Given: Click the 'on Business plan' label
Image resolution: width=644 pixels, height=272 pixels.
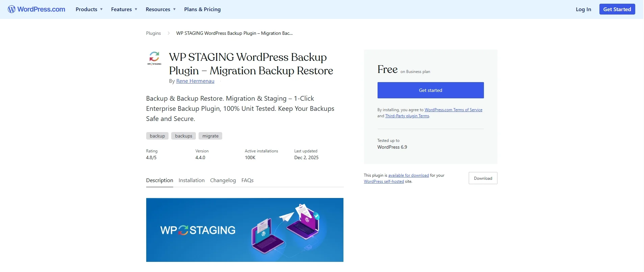Looking at the screenshot, I should tap(415, 72).
